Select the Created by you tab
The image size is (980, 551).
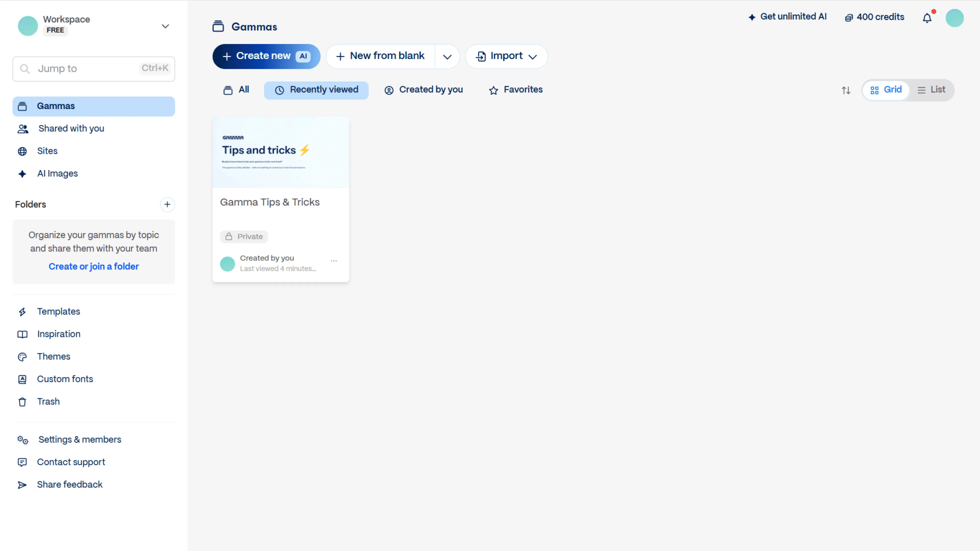pyautogui.click(x=423, y=90)
